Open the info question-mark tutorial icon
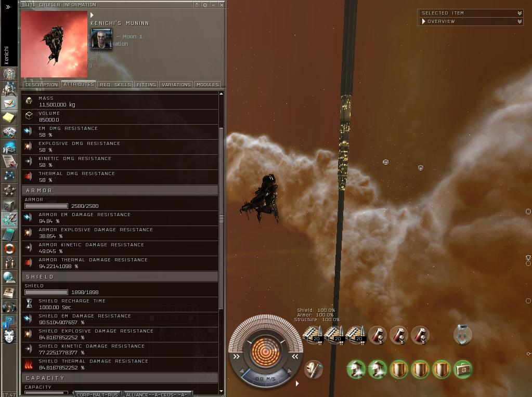This screenshot has width=532, height=397. 9,322
